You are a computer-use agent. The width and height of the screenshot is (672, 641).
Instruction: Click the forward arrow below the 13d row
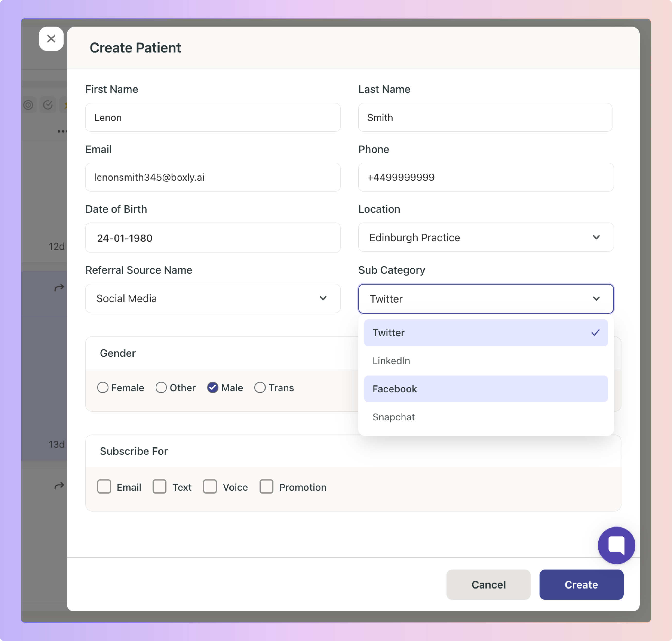click(59, 486)
